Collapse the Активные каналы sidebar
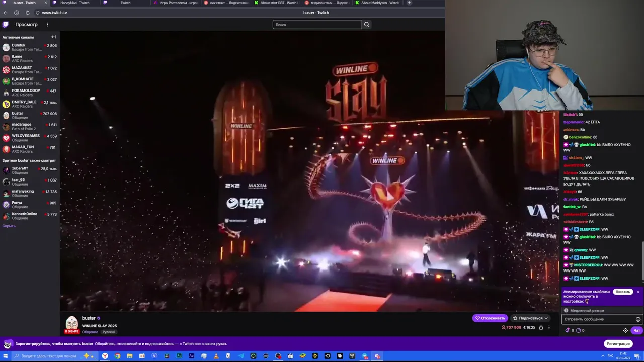The image size is (644, 362). coord(53,37)
